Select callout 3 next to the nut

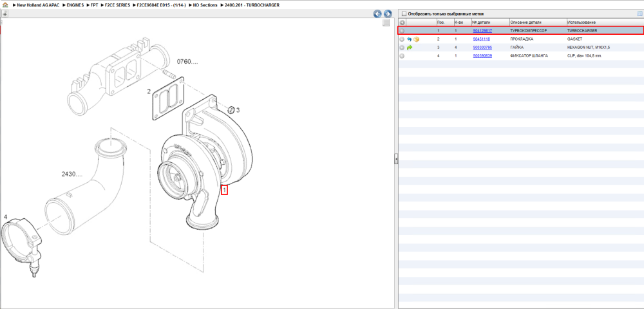(238, 110)
